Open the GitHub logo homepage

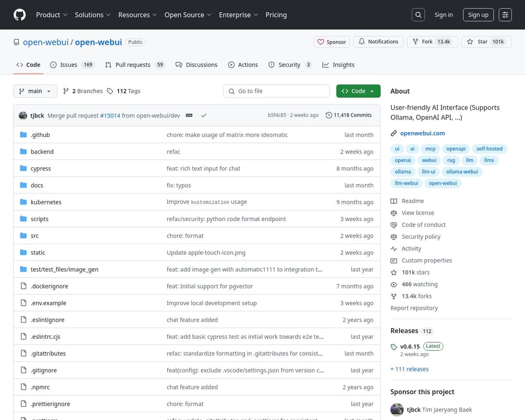tap(19, 15)
